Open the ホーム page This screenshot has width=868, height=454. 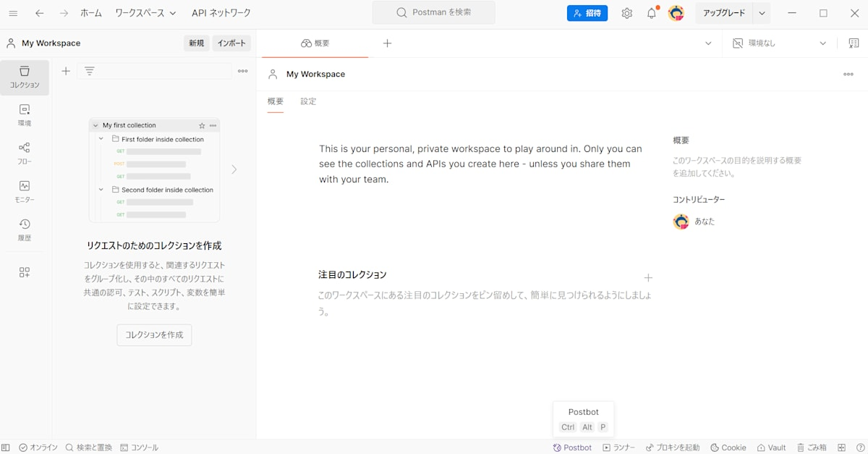pos(91,13)
